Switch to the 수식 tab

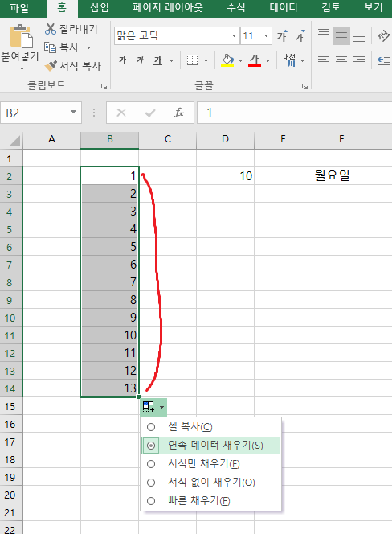click(x=236, y=7)
